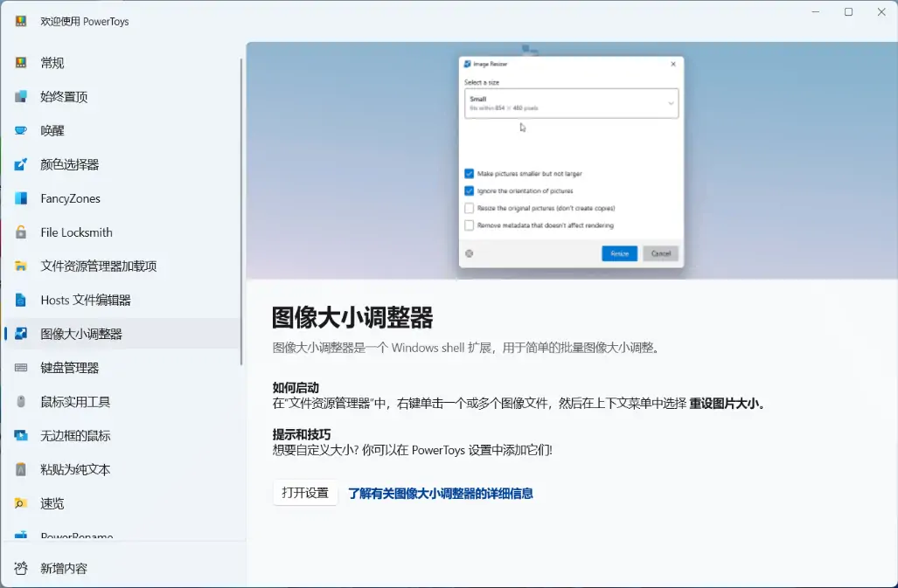Check 'Resize the original pictures' option
This screenshot has height=588, width=898.
pos(470,208)
